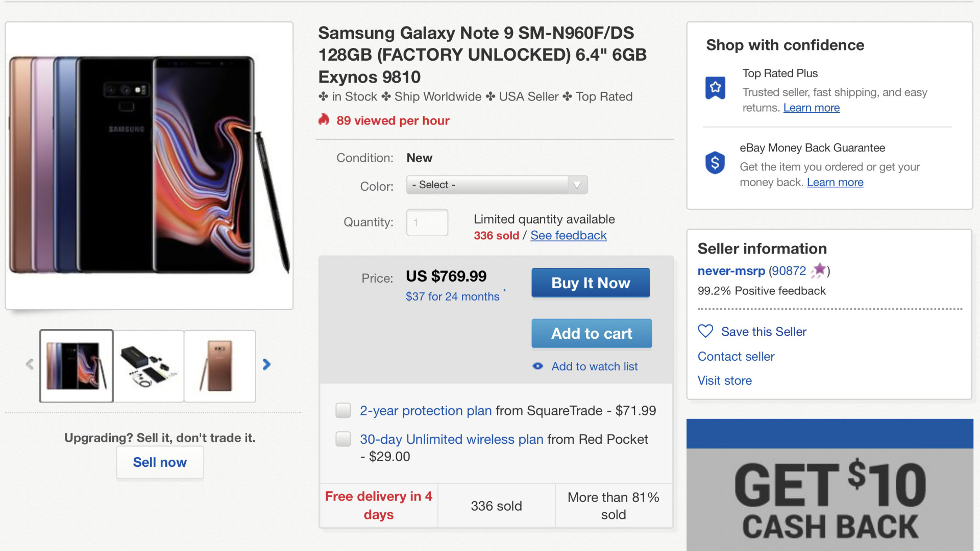Open the Visit store link
This screenshot has width=980, height=551.
point(724,381)
